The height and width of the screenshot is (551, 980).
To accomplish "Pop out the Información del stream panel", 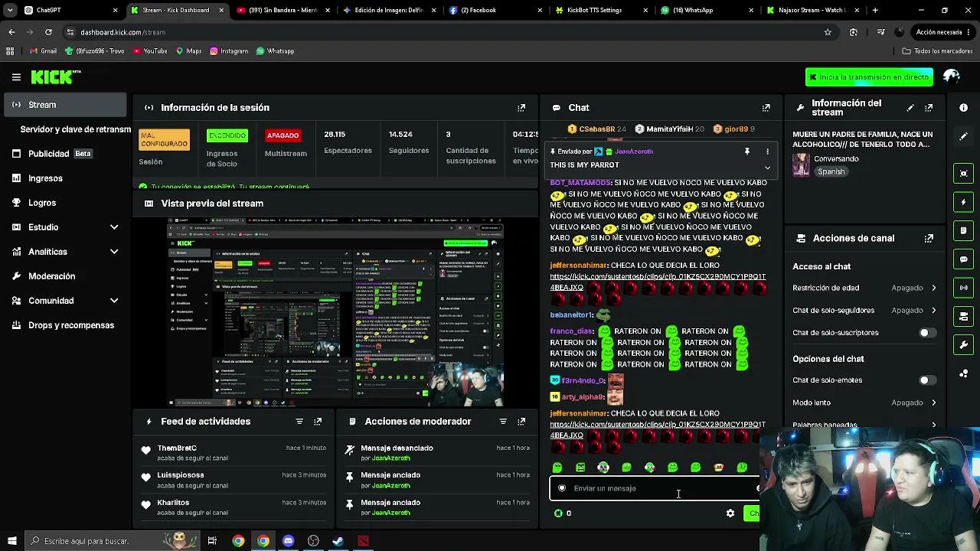I will tap(929, 108).
